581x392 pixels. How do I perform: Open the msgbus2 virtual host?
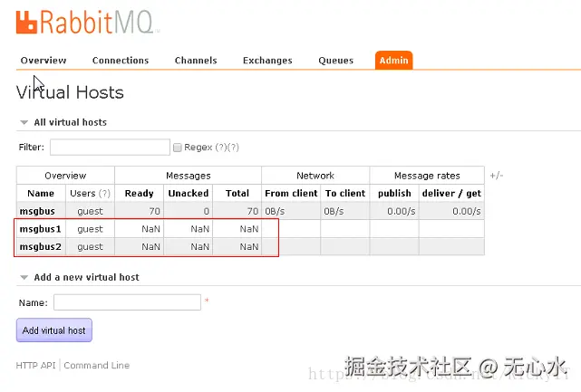tap(41, 247)
